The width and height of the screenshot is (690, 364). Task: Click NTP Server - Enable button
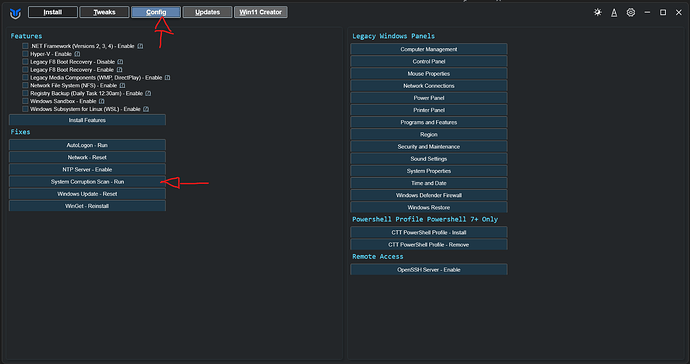point(87,169)
